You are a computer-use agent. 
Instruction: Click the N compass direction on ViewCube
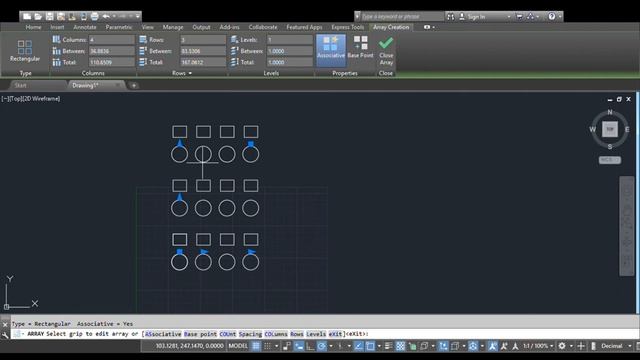(610, 112)
